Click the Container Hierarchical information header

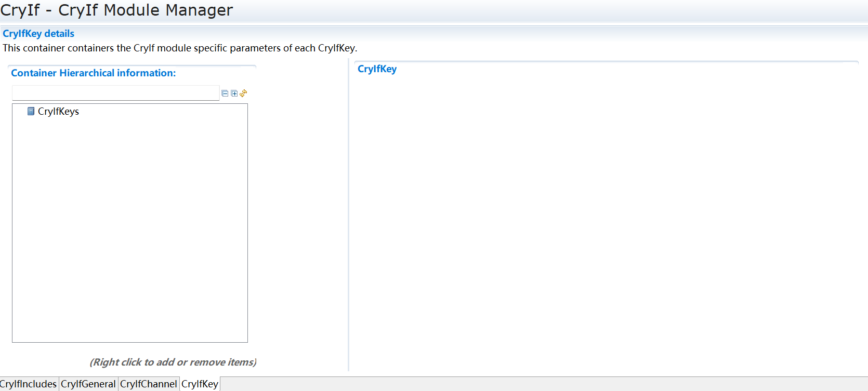pyautogui.click(x=94, y=73)
